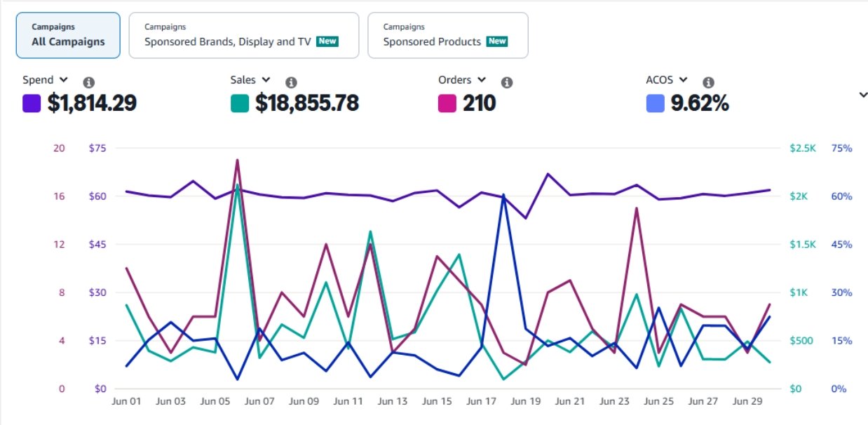This screenshot has width=868, height=425.
Task: Click the info icon beside Spend
Action: tap(88, 82)
